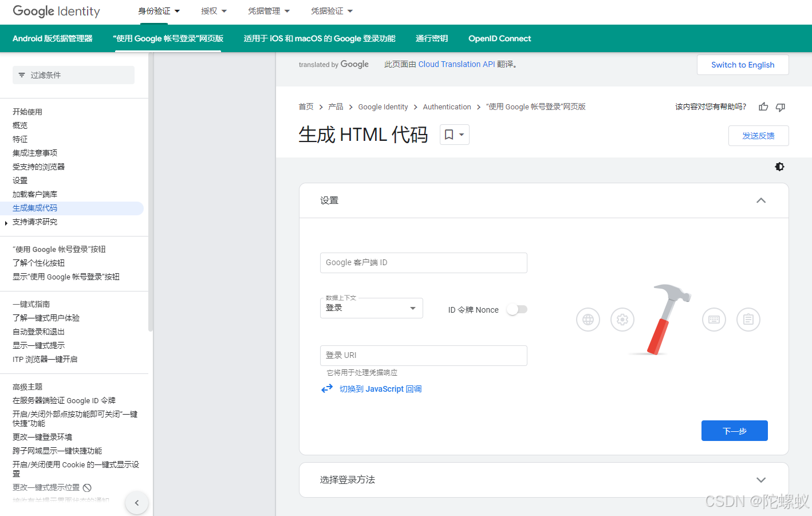Click the Google Identity logo
The image size is (812, 516).
click(x=56, y=11)
